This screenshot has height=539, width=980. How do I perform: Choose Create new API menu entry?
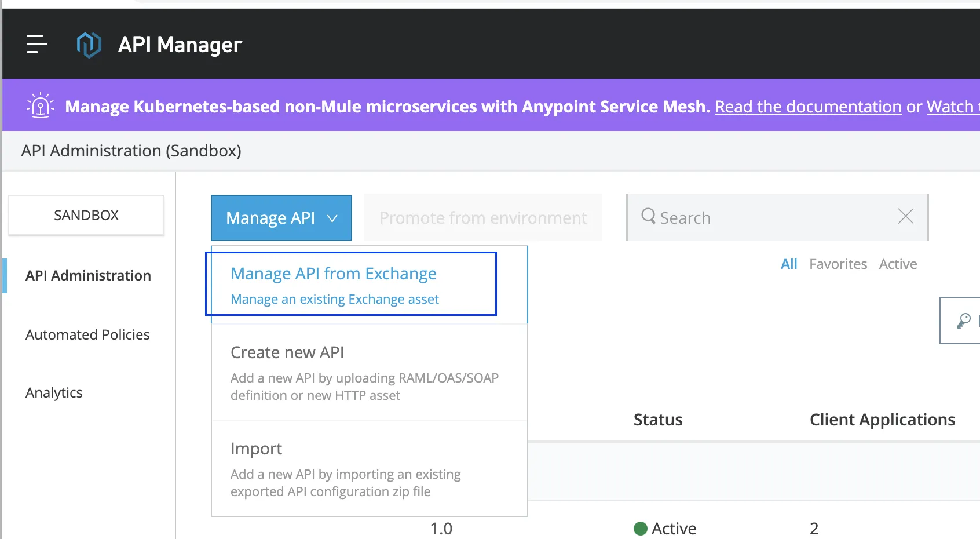(370, 373)
